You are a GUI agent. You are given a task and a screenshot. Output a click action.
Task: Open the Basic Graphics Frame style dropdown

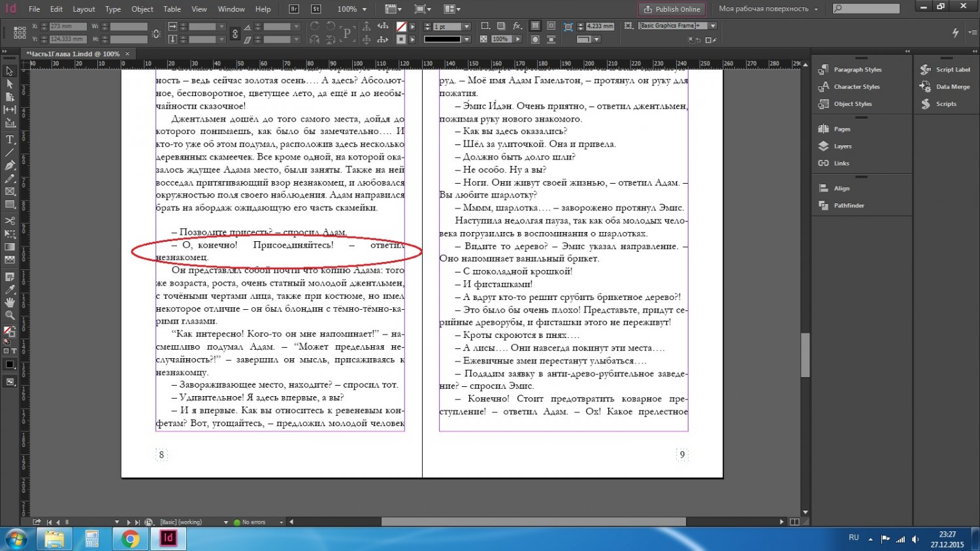tap(713, 26)
